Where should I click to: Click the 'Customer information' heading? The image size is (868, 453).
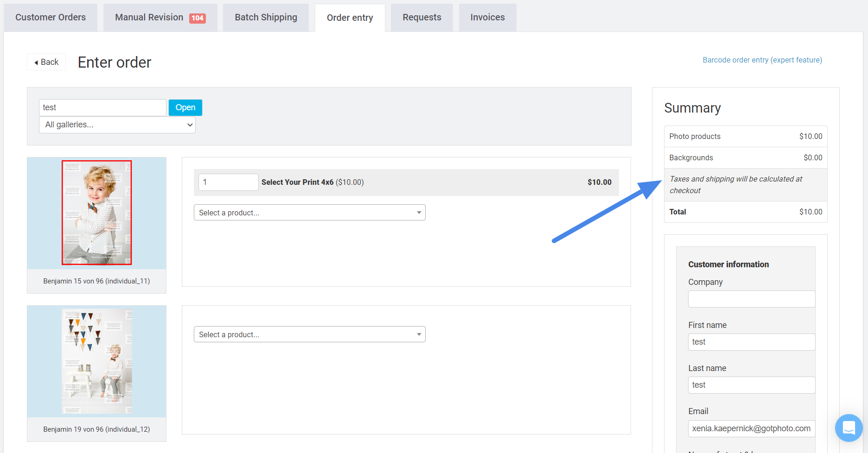tap(728, 264)
